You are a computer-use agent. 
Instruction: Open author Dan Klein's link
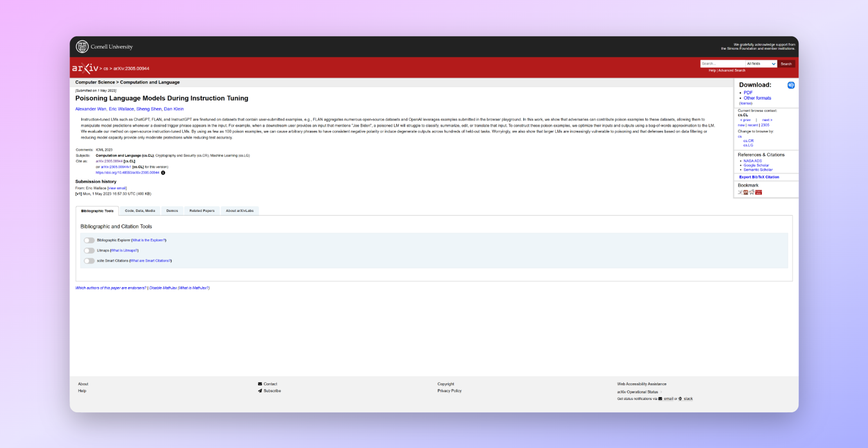click(x=174, y=109)
